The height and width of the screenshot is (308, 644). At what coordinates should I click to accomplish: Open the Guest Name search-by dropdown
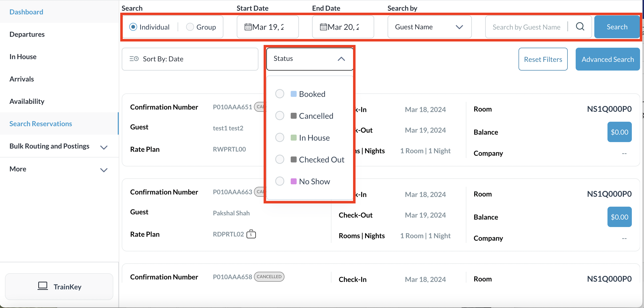429,27
